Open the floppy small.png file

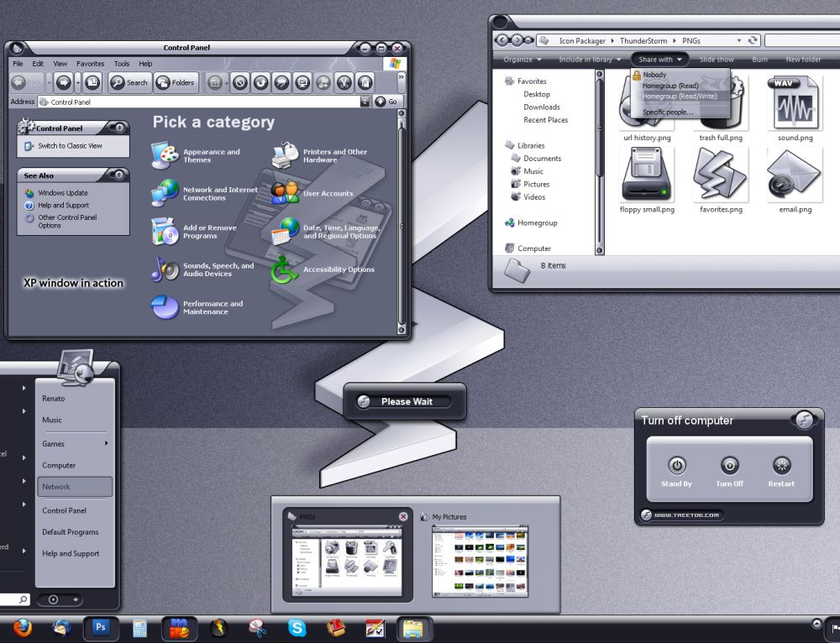(647, 177)
